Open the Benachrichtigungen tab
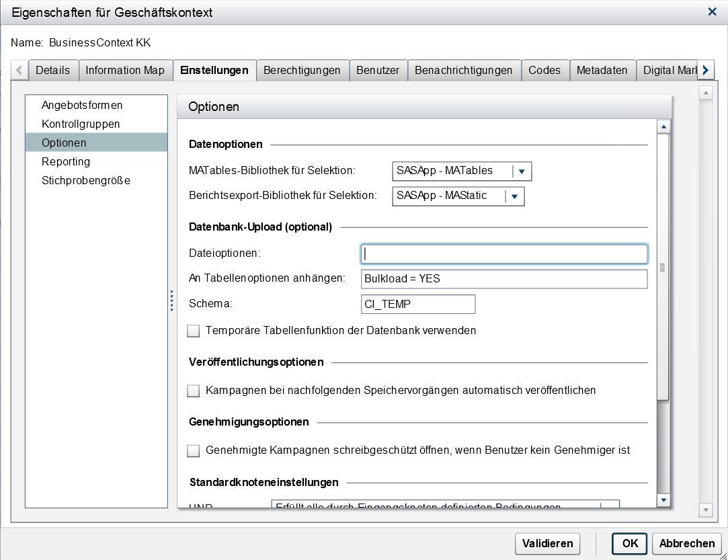 (x=464, y=70)
